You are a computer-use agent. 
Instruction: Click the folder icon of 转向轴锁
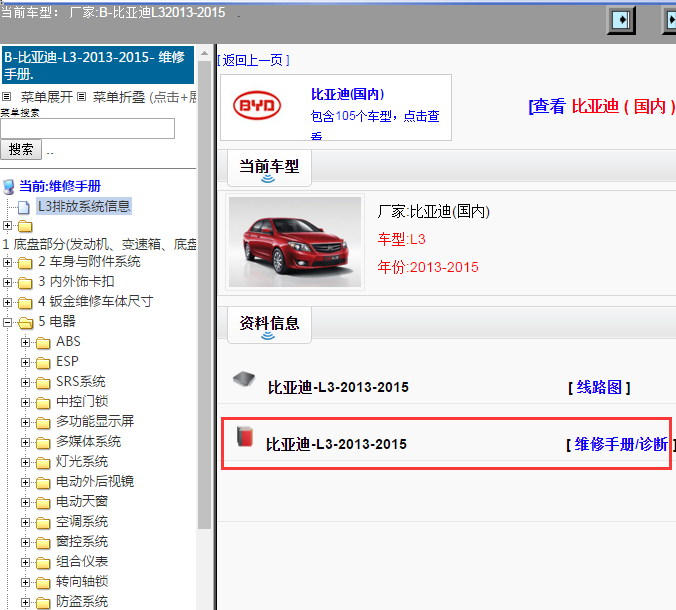click(x=43, y=582)
